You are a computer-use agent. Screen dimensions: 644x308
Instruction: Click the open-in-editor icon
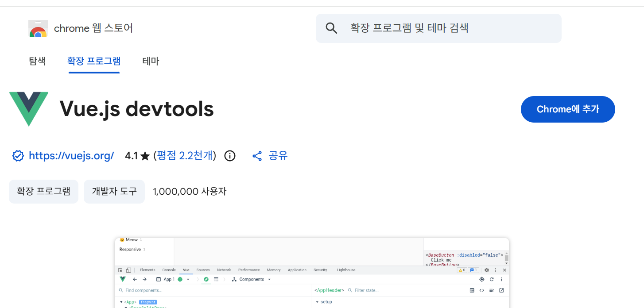click(x=501, y=290)
